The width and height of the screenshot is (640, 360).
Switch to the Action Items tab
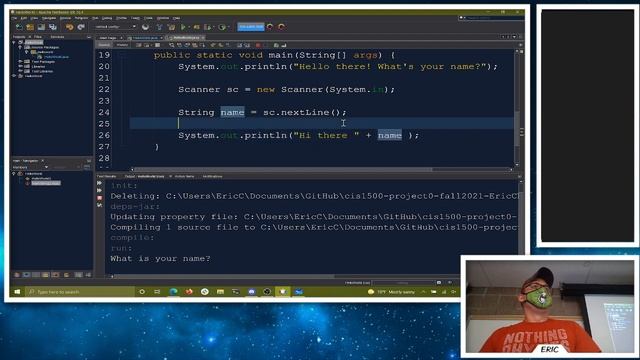(x=184, y=176)
